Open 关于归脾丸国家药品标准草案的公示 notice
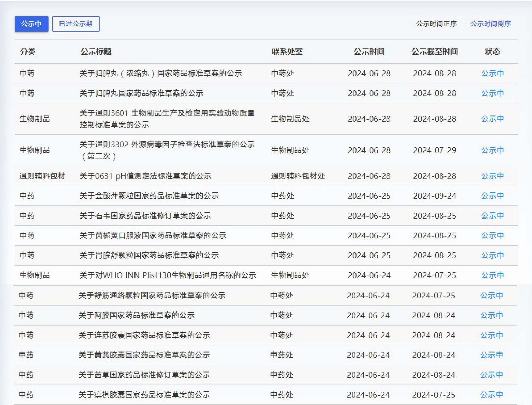The width and height of the screenshot is (532, 405). click(x=141, y=93)
